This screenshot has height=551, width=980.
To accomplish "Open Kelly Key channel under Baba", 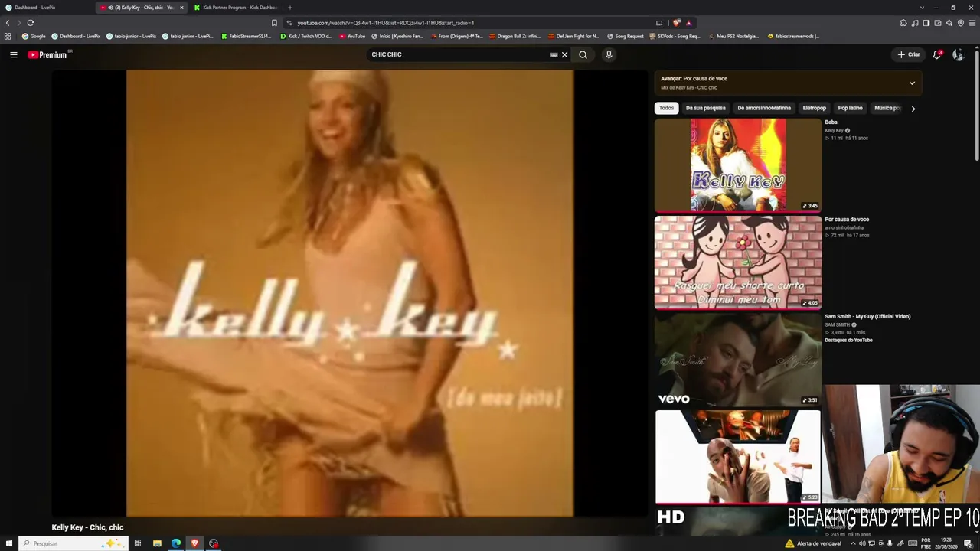I will tap(834, 130).
